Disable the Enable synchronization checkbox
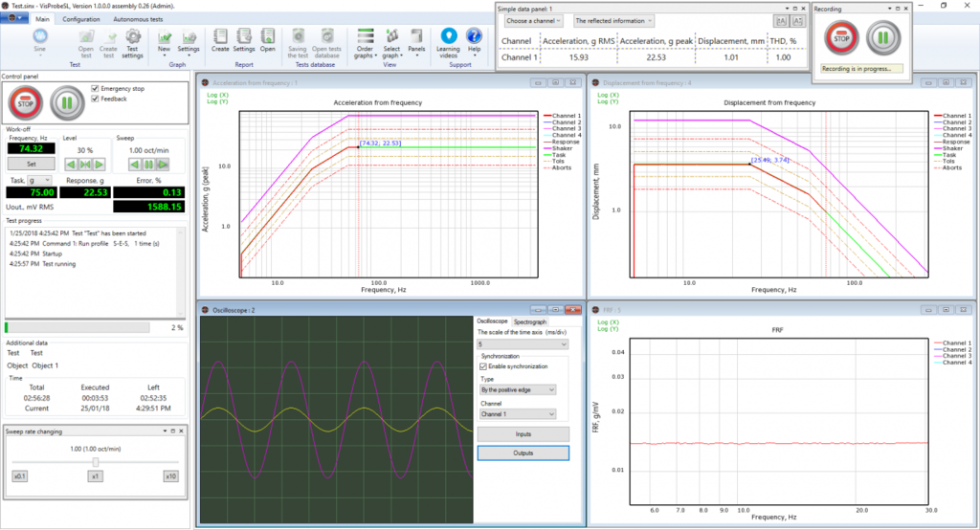 pos(483,366)
